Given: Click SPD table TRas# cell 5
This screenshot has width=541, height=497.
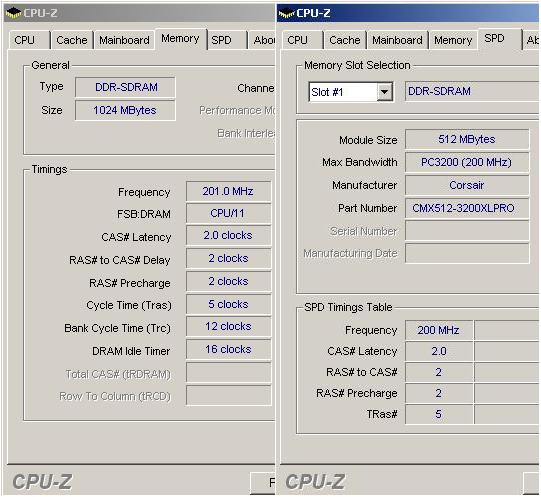Looking at the screenshot, I should pos(439,414).
